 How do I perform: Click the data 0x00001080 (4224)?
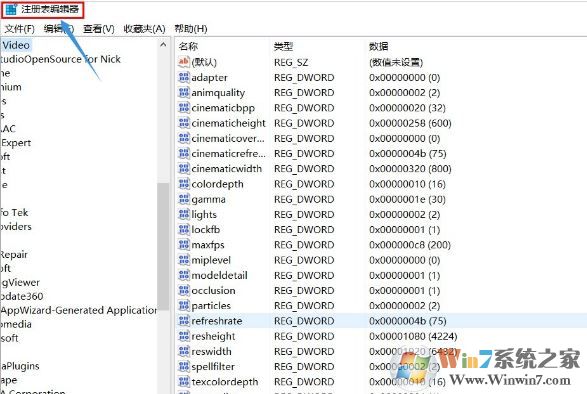[413, 336]
